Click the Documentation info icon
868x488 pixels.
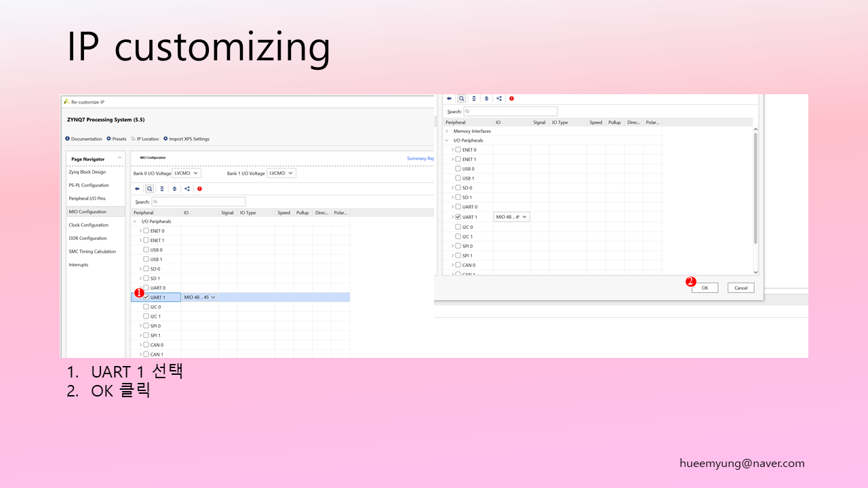click(67, 139)
